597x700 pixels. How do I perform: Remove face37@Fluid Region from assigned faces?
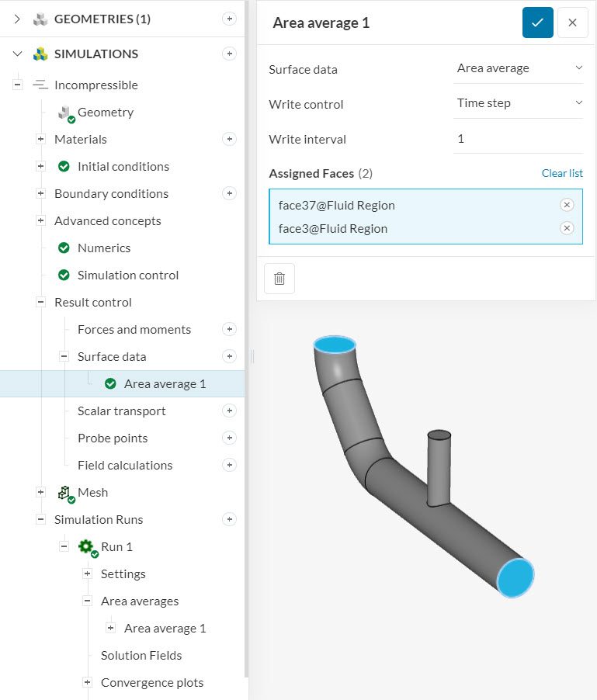click(x=567, y=205)
